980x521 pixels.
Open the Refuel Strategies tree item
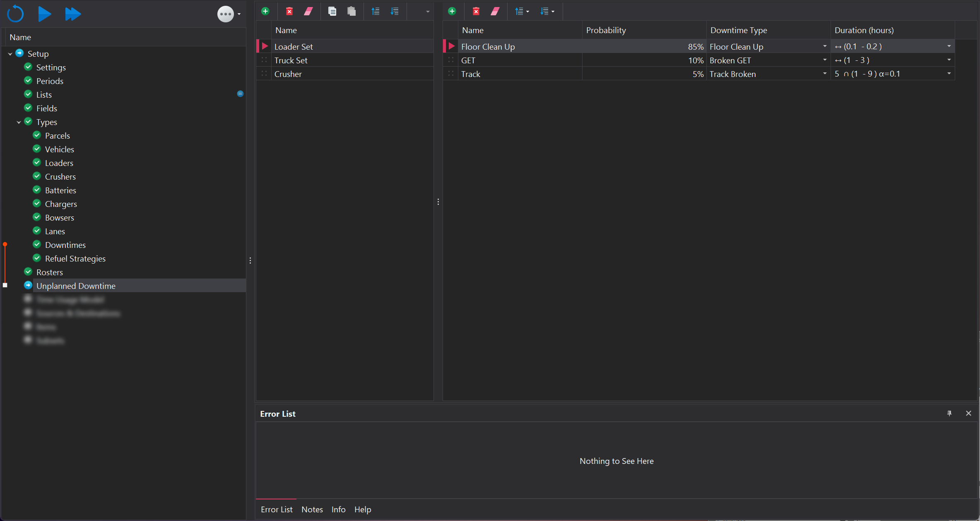[75, 259]
